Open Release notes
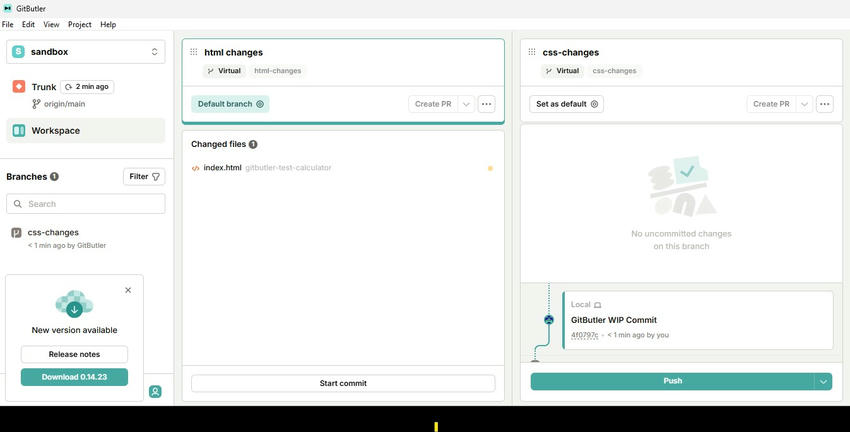 [74, 354]
